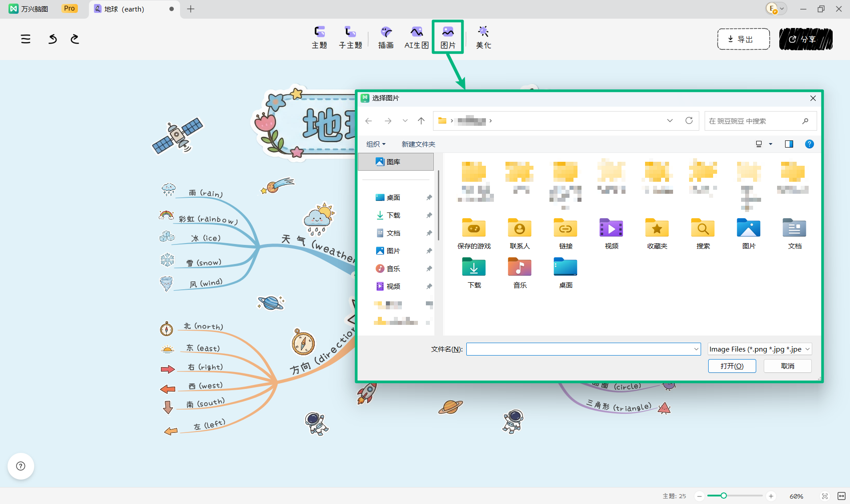The image size is (850, 504).
Task: Add a 子主题 subtopic
Action: point(350,37)
